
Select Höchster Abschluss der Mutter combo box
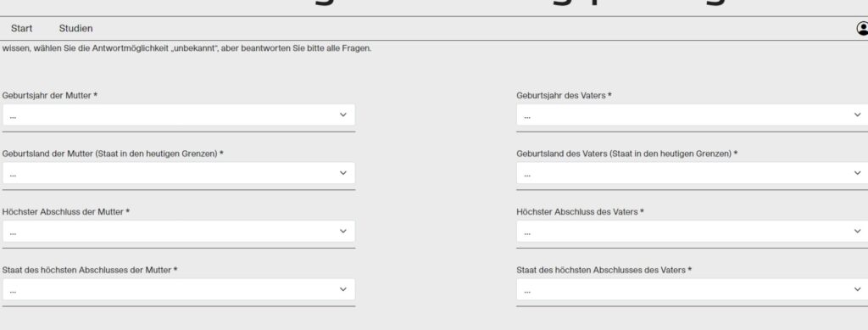[x=179, y=231]
